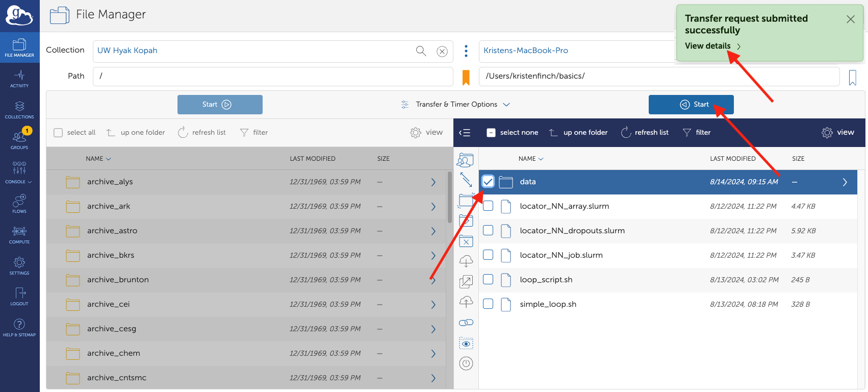This screenshot has width=868, height=392.
Task: Click the Share permissions icon in the middle toolbar
Action: 465,160
